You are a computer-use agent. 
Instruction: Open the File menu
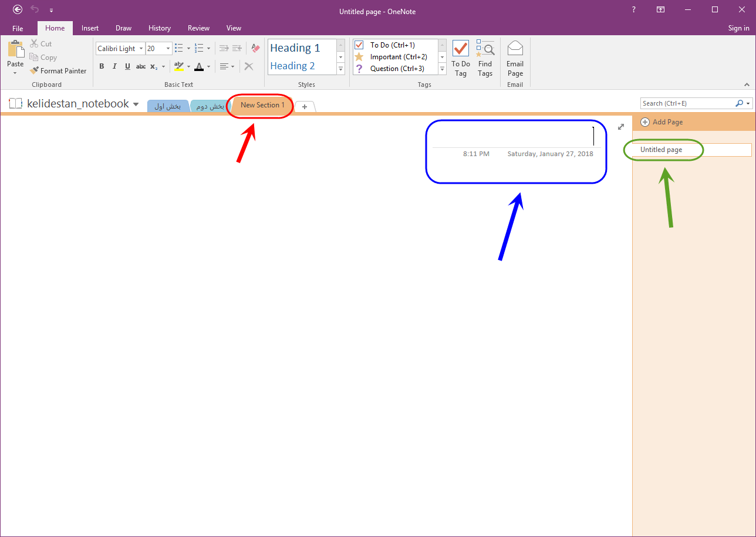pyautogui.click(x=18, y=28)
